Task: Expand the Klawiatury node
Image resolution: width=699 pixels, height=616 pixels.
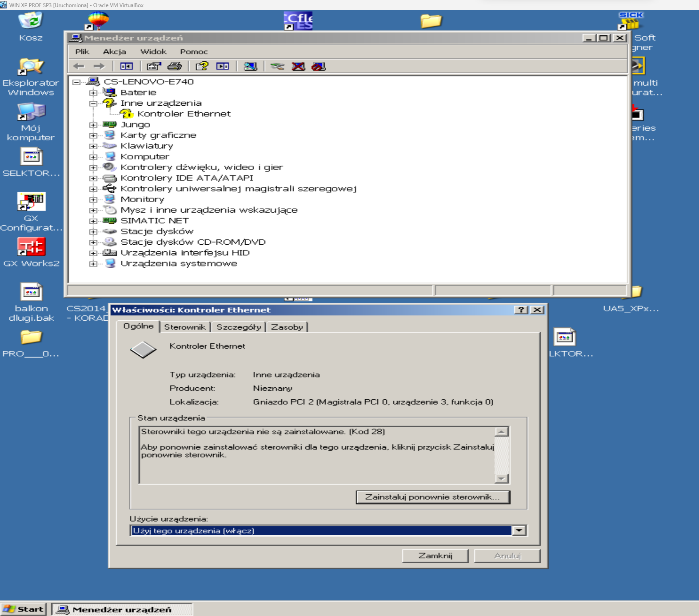Action: 93,146
